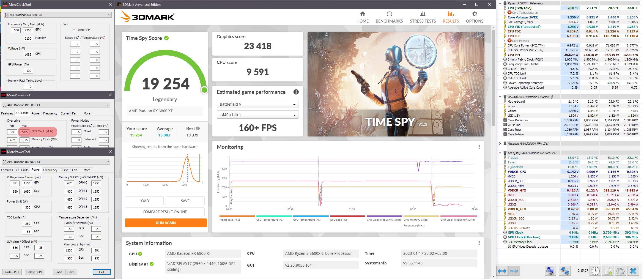Click HWiNFO sheet with green plus icon

608,271
